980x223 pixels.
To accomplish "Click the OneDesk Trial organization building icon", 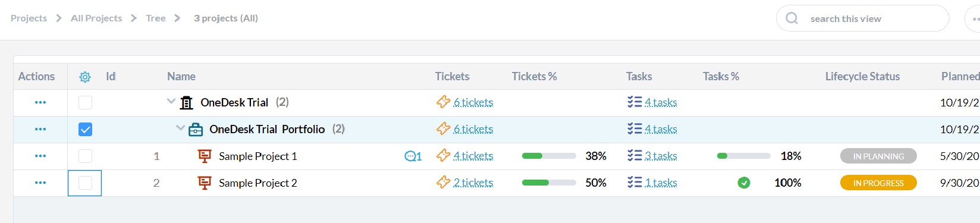I will coord(187,103).
